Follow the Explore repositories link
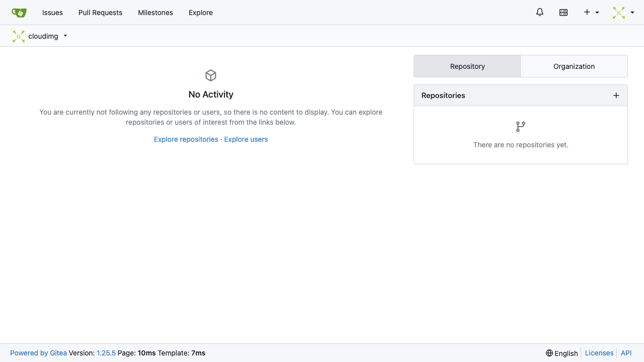The height and width of the screenshot is (362, 644). coord(186,139)
